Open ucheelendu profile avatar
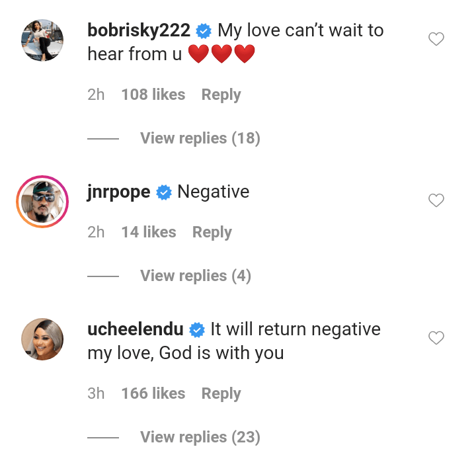Viewport: 476px width, 451px height. tap(42, 339)
